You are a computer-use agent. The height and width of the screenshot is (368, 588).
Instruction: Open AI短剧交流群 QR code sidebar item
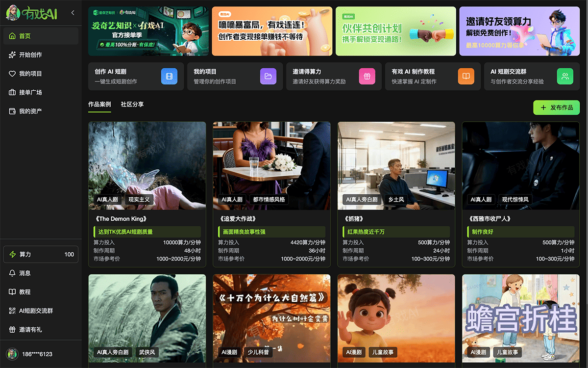click(35, 311)
